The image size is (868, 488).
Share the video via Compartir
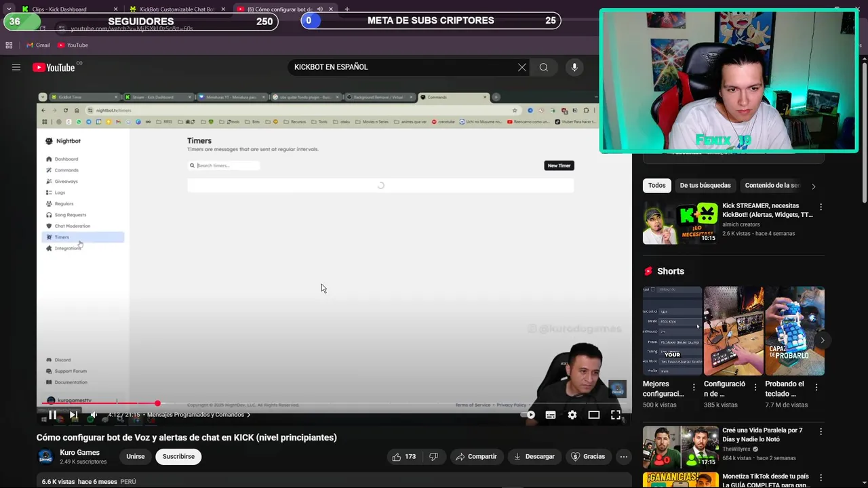tap(477, 457)
